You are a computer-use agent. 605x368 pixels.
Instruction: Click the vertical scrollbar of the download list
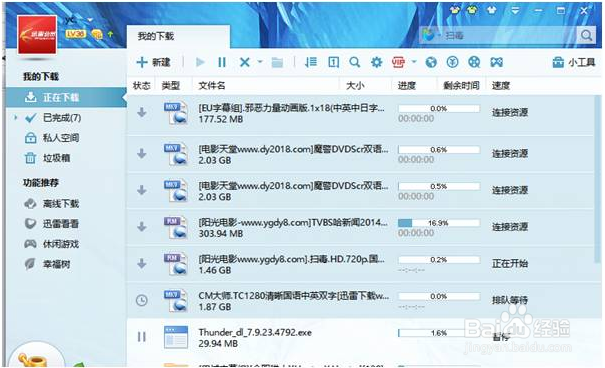tap(599, 179)
